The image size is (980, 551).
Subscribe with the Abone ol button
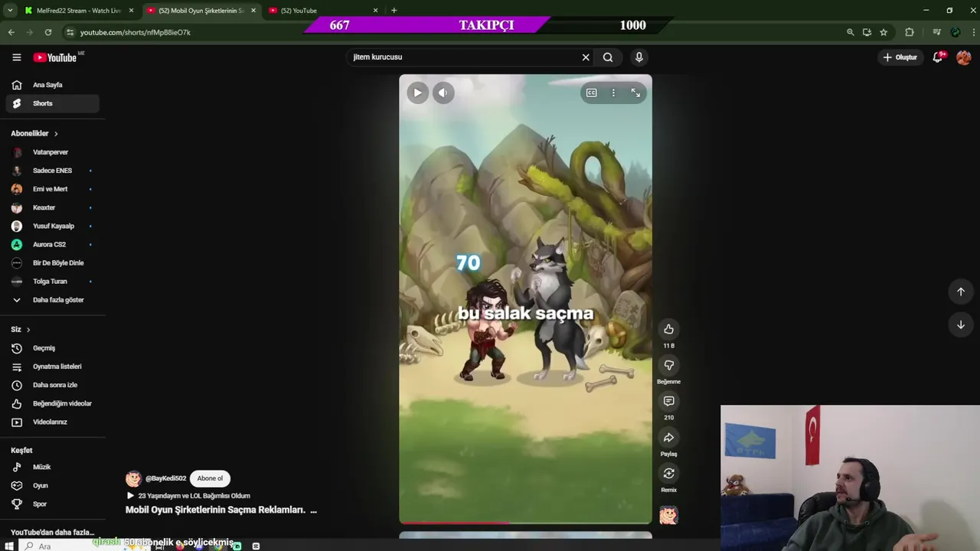(x=210, y=478)
